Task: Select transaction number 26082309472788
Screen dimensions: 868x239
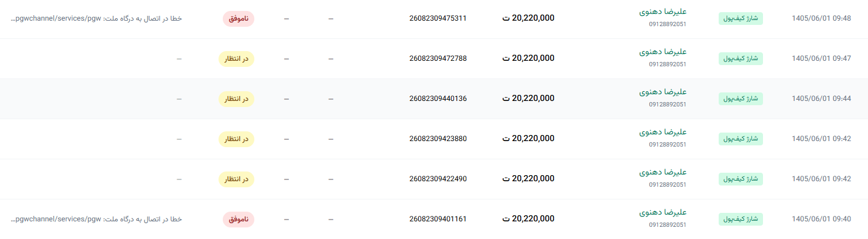Action: 438,58
